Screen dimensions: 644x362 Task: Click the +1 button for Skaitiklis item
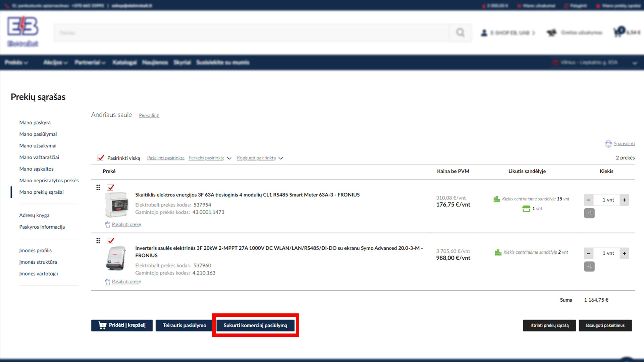(x=589, y=213)
